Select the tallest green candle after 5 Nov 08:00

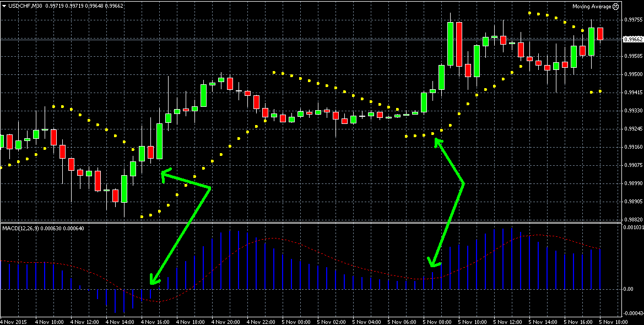(x=451, y=44)
